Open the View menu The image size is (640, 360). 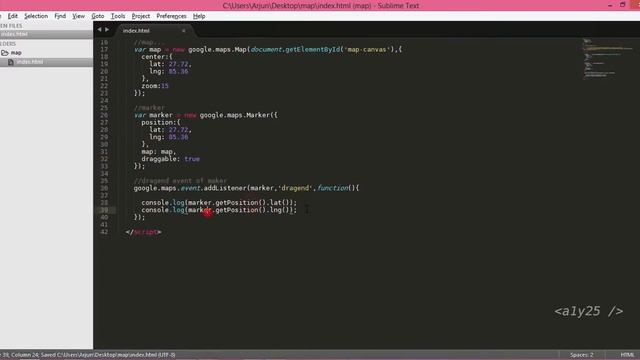(78, 16)
